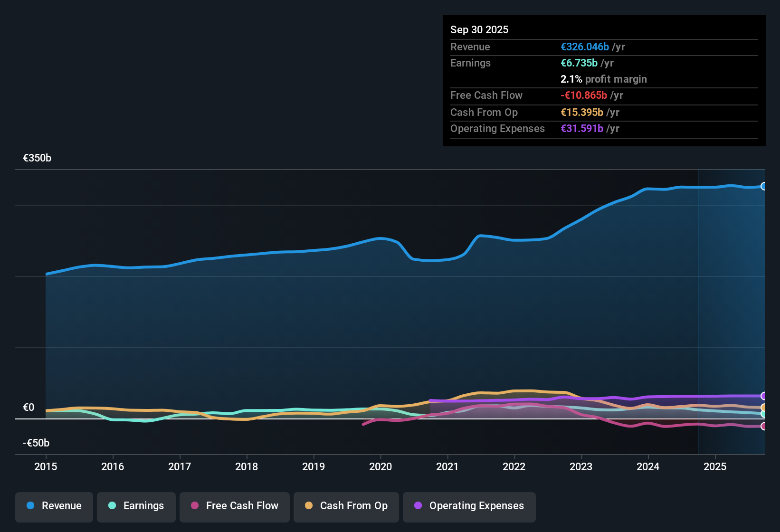Click the pink Free Cash Flow legend dot
The height and width of the screenshot is (532, 780).
[194, 506]
